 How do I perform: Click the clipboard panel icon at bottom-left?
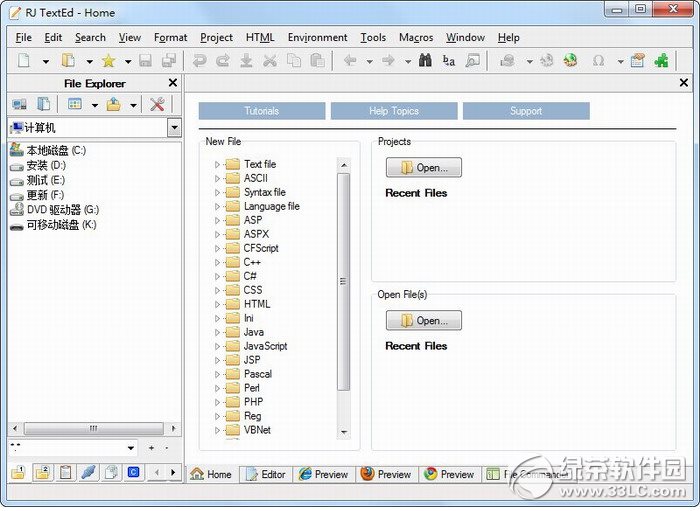66,472
